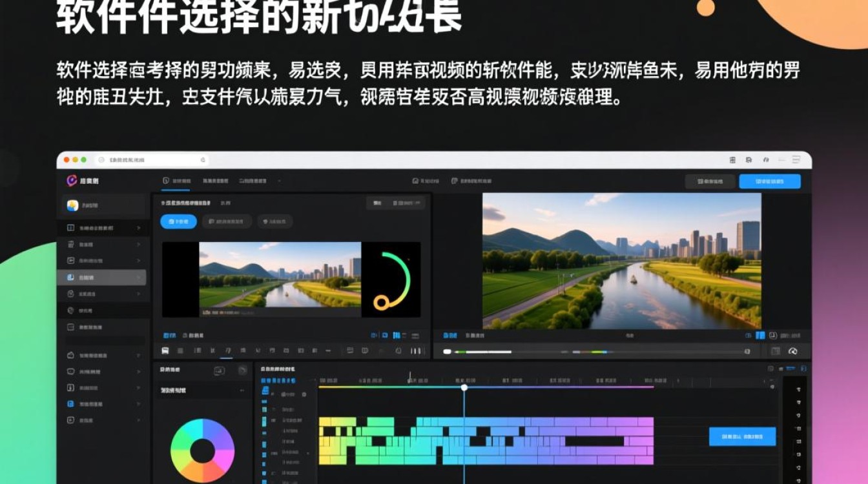Click the first icon in the browser window's top-right toolbar
This screenshot has width=868, height=484.
click(x=732, y=159)
